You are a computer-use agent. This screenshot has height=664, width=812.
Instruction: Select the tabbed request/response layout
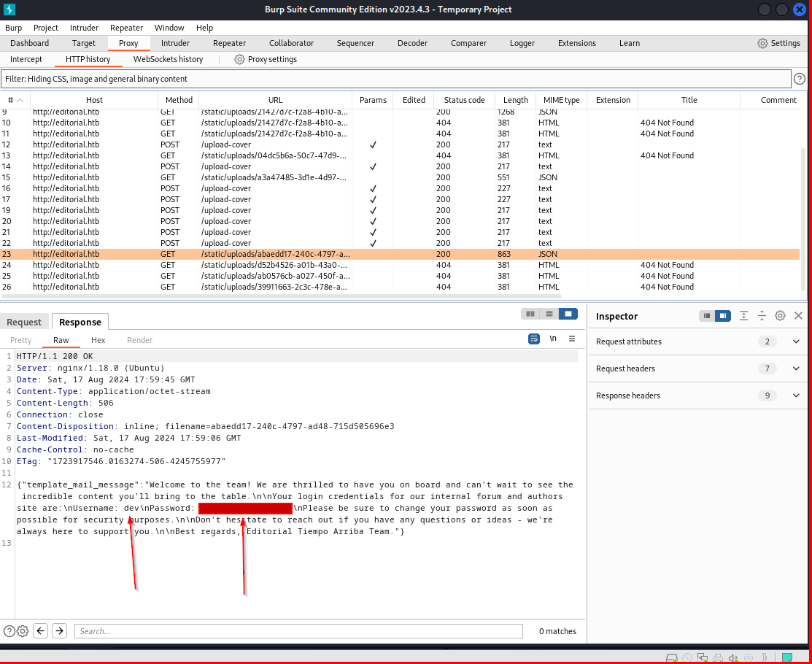click(x=568, y=314)
